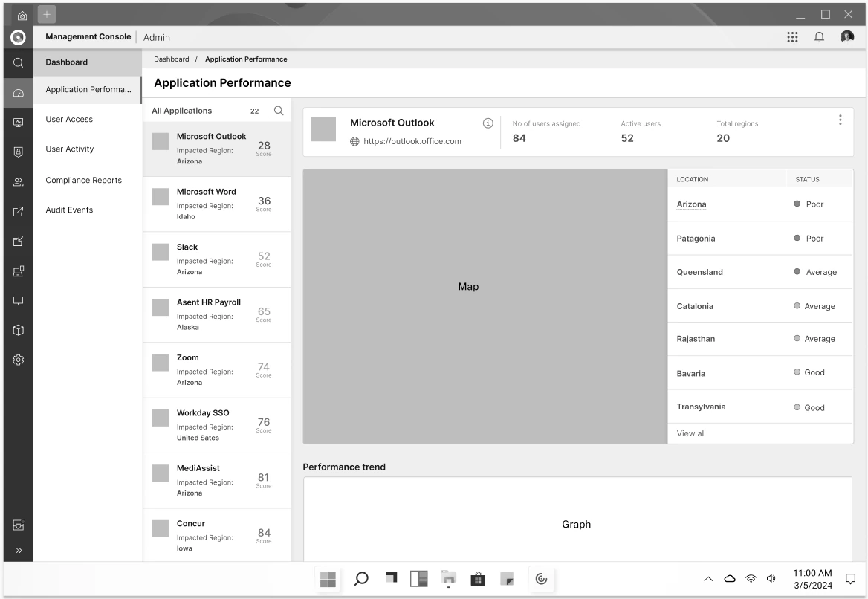Image resolution: width=868 pixels, height=599 pixels.
Task: Select Dashboard in the side menu
Action: tap(88, 62)
